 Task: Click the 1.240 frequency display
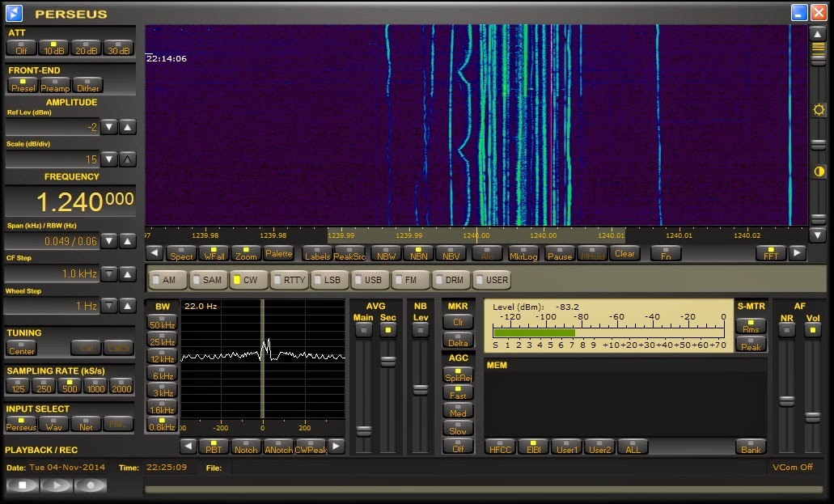[70, 201]
